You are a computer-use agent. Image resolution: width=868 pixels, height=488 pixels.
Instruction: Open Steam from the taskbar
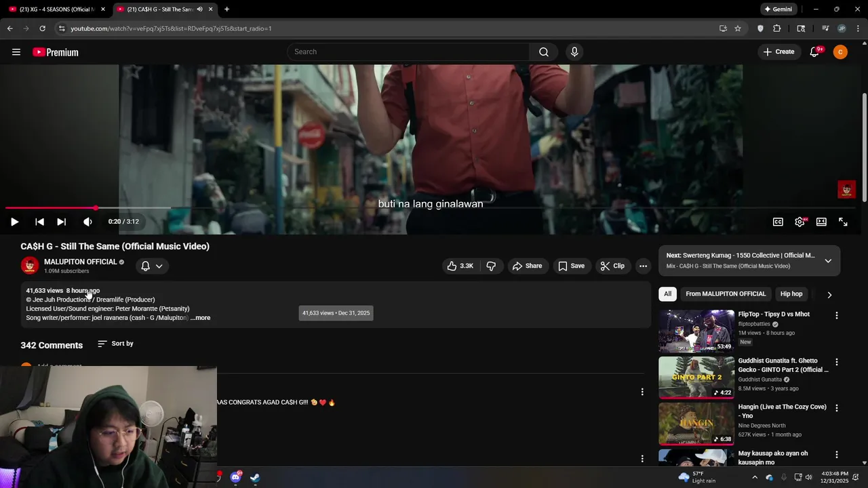click(x=255, y=477)
